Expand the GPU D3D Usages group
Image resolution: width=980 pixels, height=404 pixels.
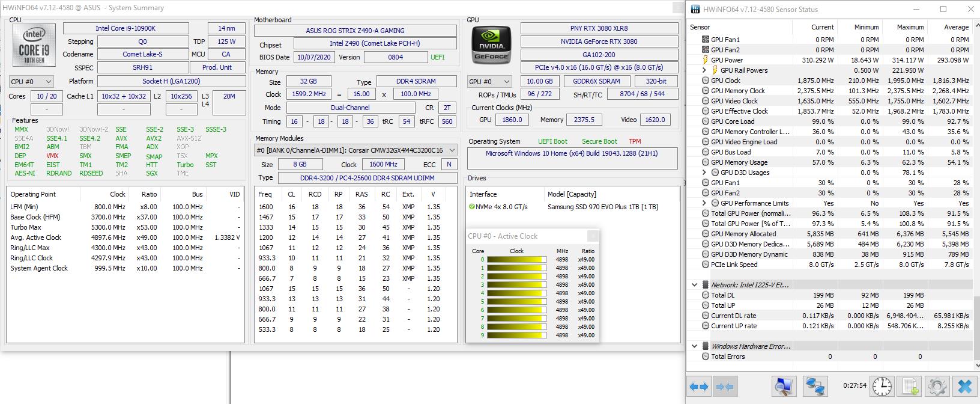[x=704, y=173]
